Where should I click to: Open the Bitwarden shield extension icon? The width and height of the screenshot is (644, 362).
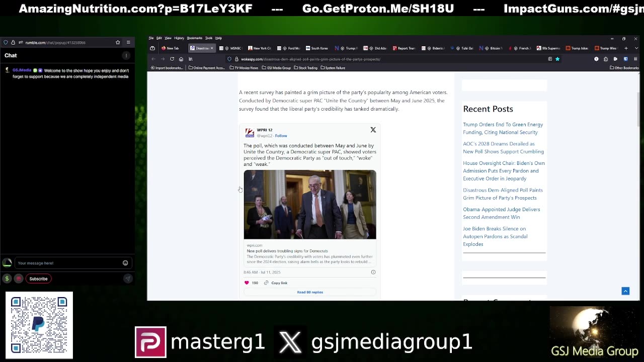click(x=625, y=59)
